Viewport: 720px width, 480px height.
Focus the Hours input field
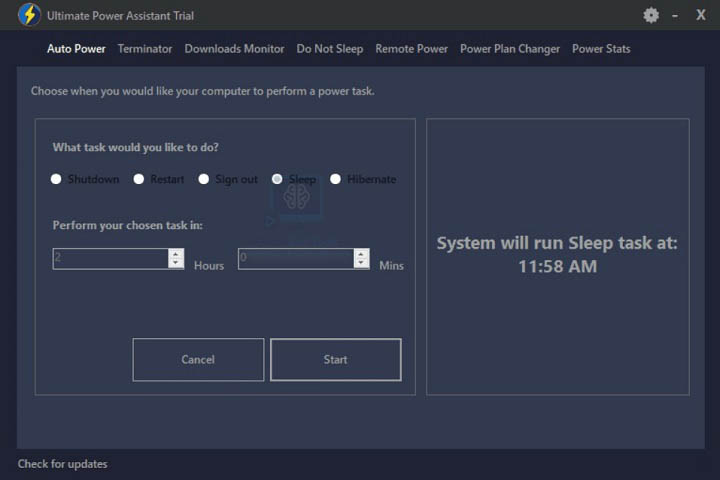click(x=111, y=259)
